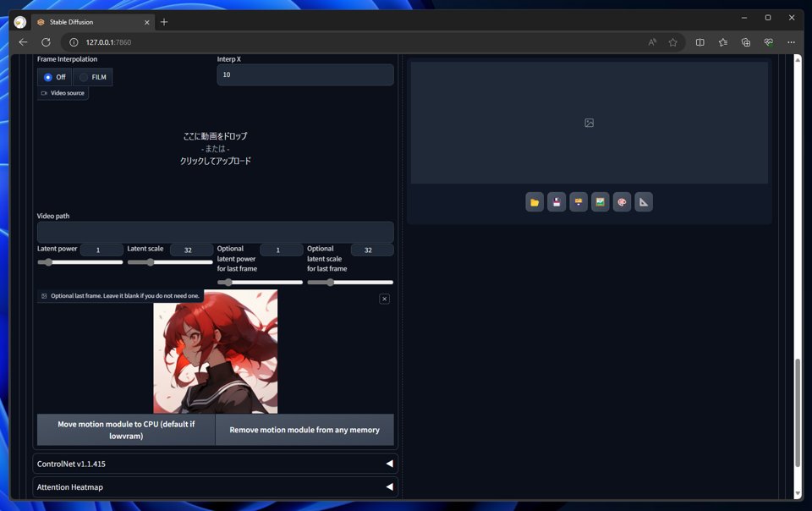
Task: Close the Stable Diffusion tab
Action: (x=147, y=22)
